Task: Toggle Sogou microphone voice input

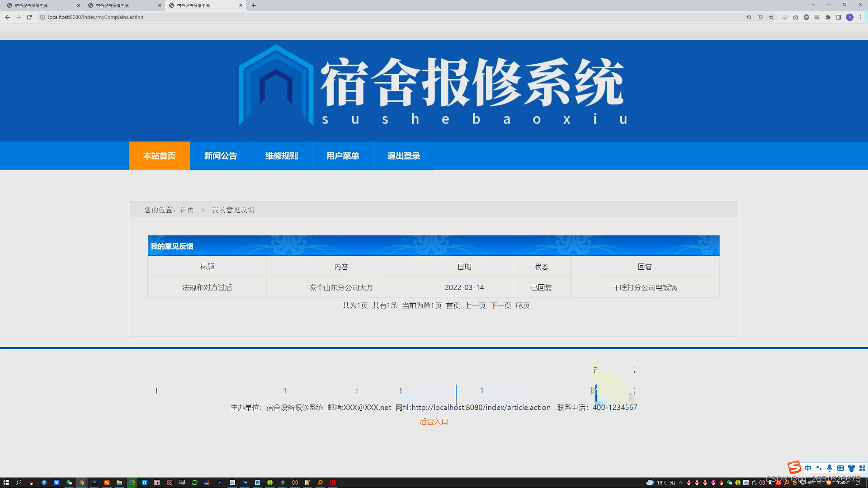Action: (x=830, y=468)
